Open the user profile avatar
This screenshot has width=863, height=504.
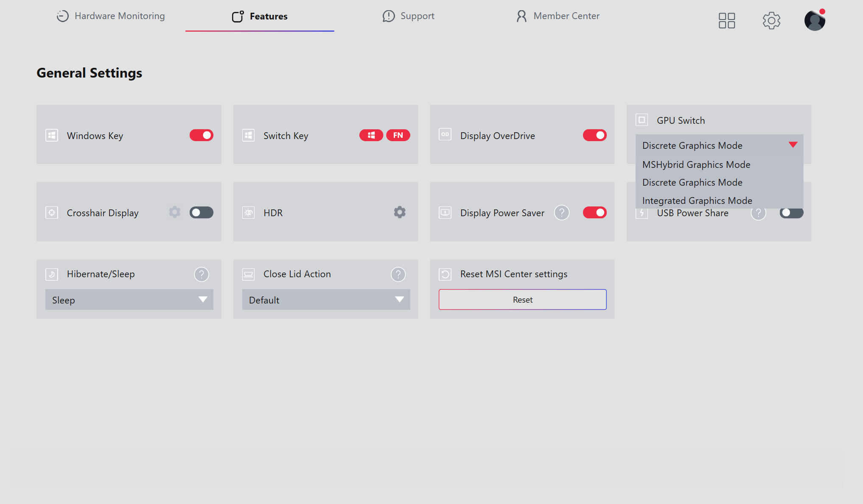coord(815,20)
